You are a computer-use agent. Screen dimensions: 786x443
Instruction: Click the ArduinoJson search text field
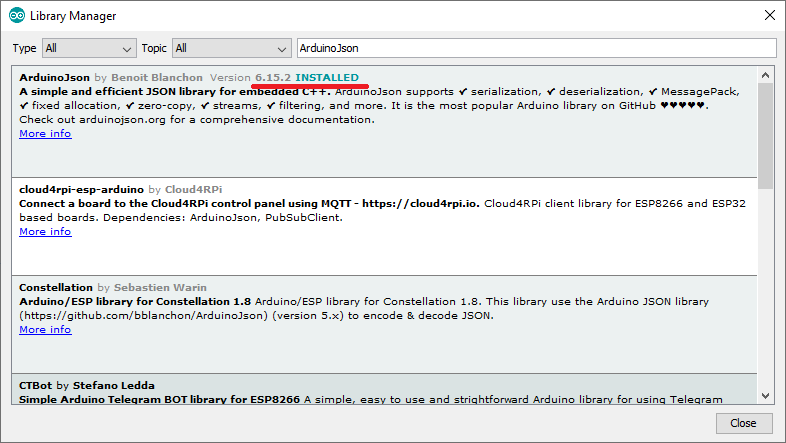pyautogui.click(x=536, y=48)
